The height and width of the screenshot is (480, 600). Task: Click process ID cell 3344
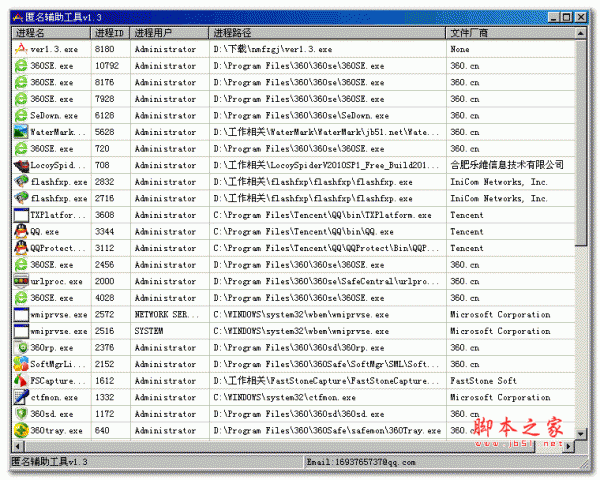(x=104, y=232)
